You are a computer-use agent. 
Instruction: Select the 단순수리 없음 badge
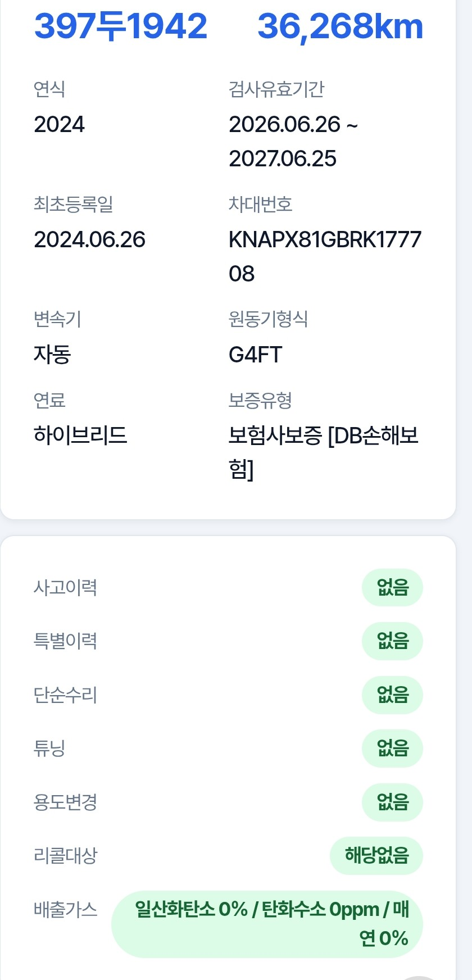click(392, 695)
